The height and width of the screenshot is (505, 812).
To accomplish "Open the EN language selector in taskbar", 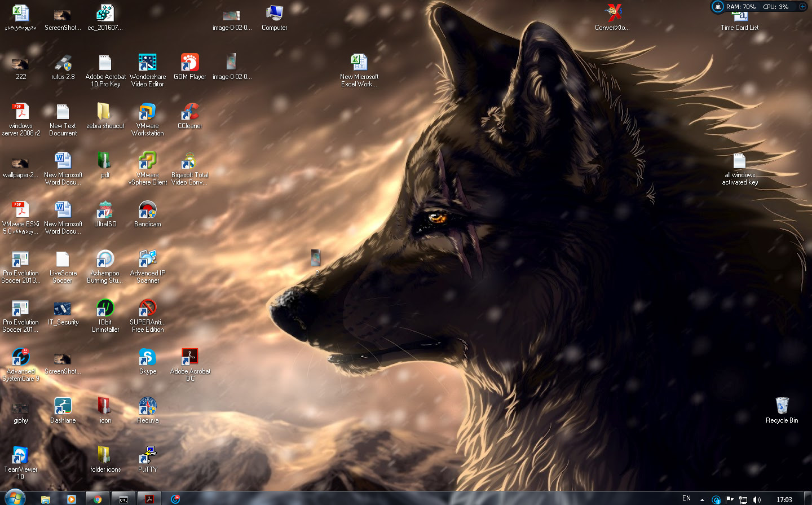I will coord(686,499).
